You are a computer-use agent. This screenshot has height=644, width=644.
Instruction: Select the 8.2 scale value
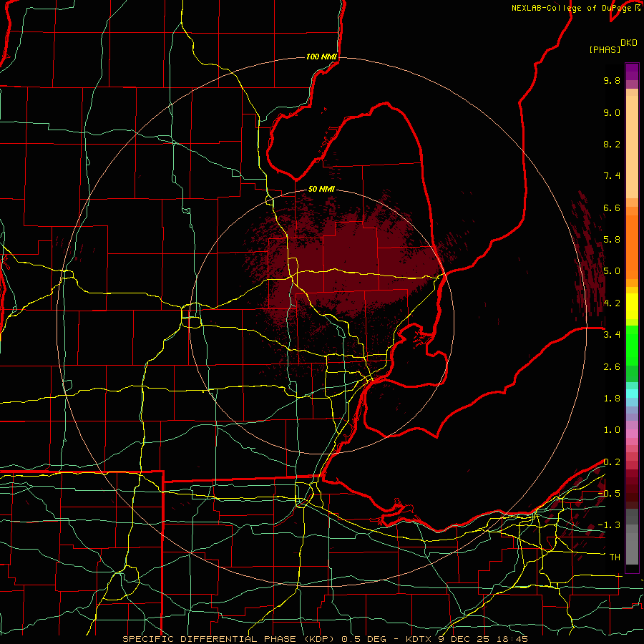coord(612,144)
